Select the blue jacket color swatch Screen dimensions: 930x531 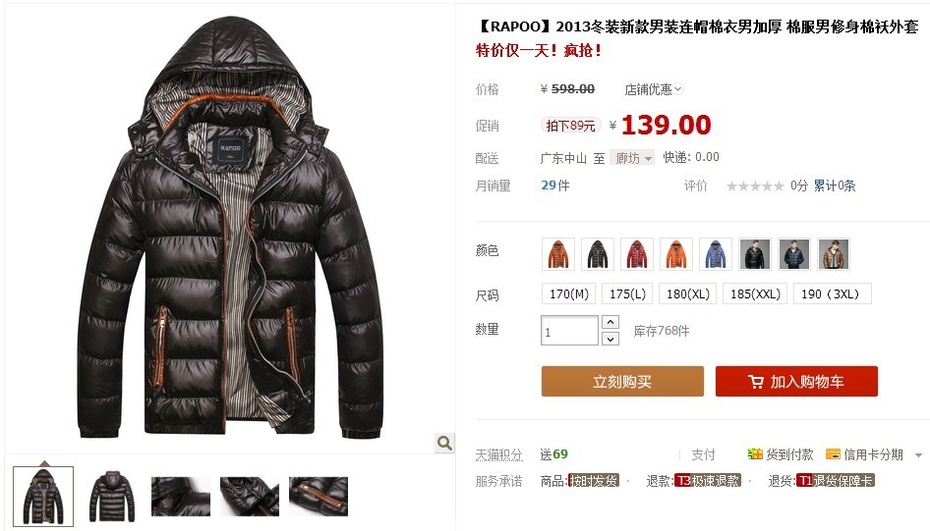pyautogui.click(x=715, y=254)
